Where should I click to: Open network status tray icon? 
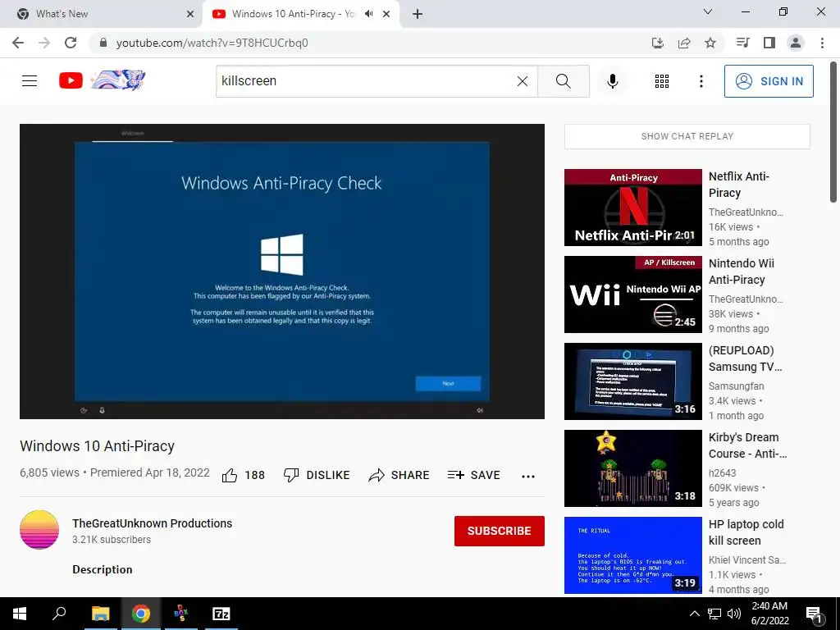tap(714, 614)
